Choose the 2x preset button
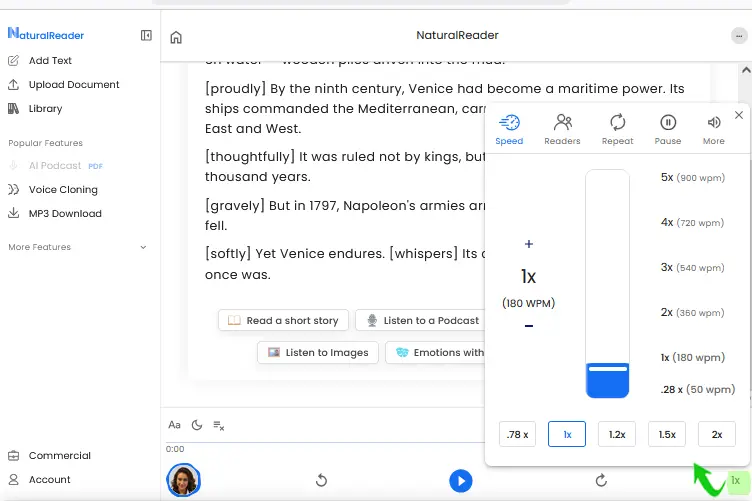Image resolution: width=752 pixels, height=501 pixels. coord(717,434)
